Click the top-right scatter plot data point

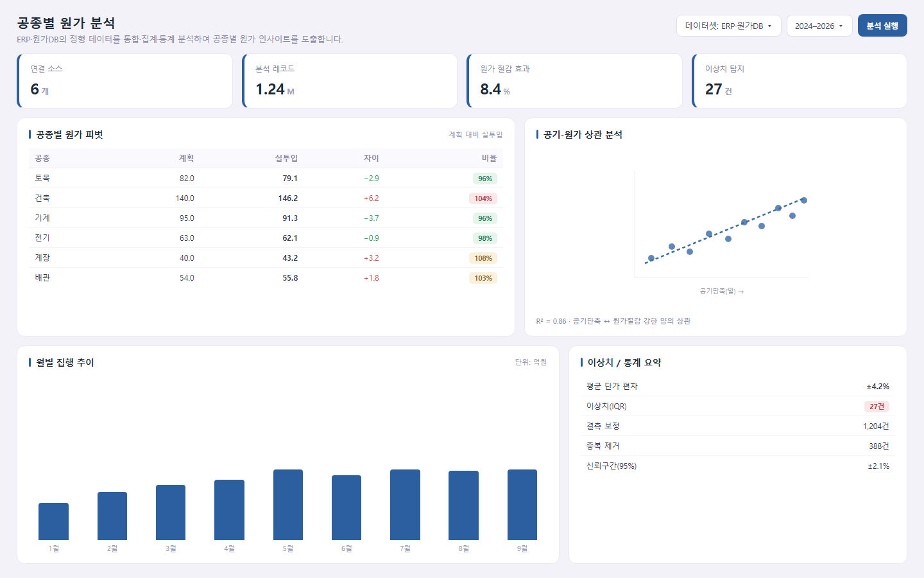pos(804,200)
